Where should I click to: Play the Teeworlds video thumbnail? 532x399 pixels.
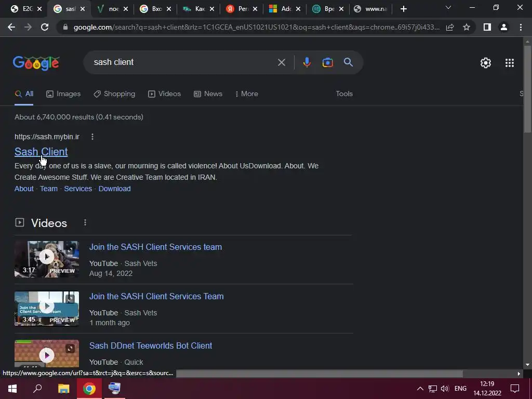46,354
